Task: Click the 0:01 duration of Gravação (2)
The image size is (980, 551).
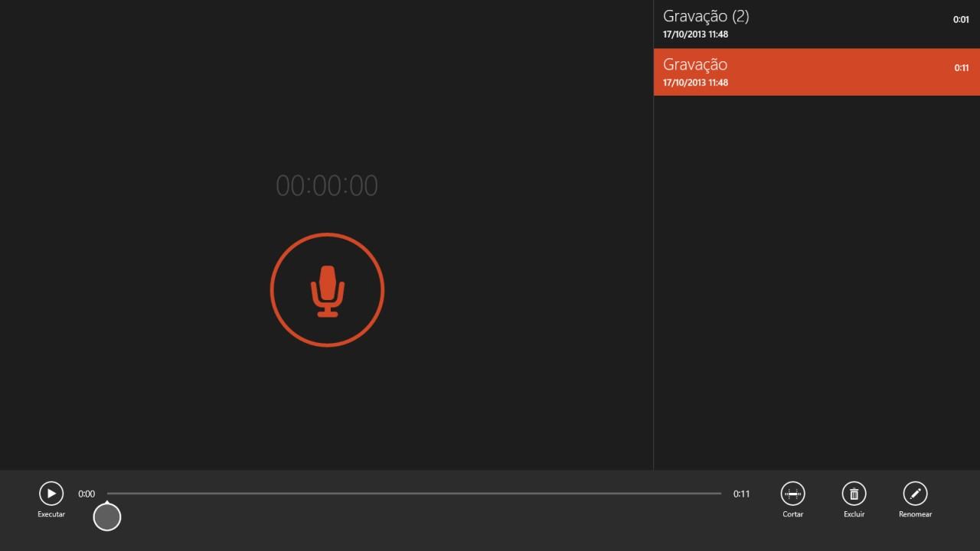Action: (961, 20)
